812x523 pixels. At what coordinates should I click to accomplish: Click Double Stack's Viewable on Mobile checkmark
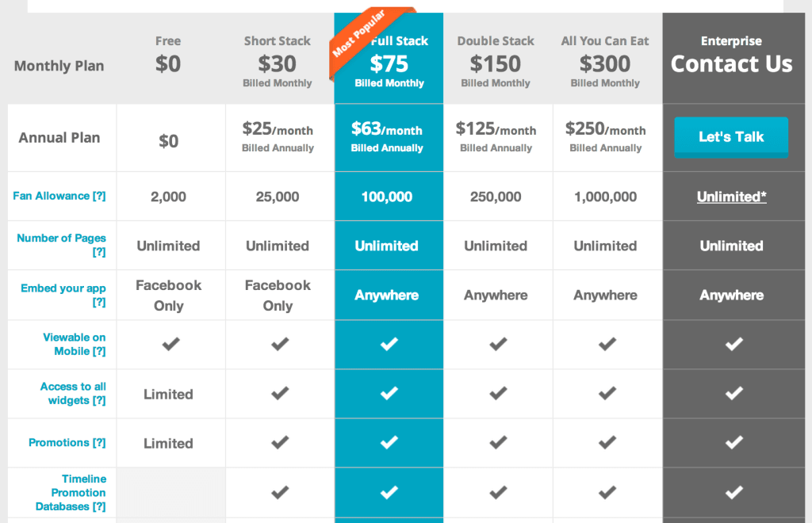tap(498, 344)
